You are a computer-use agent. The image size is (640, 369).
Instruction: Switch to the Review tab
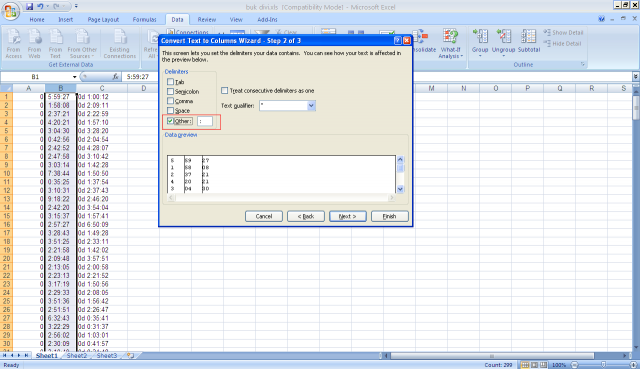[207, 19]
